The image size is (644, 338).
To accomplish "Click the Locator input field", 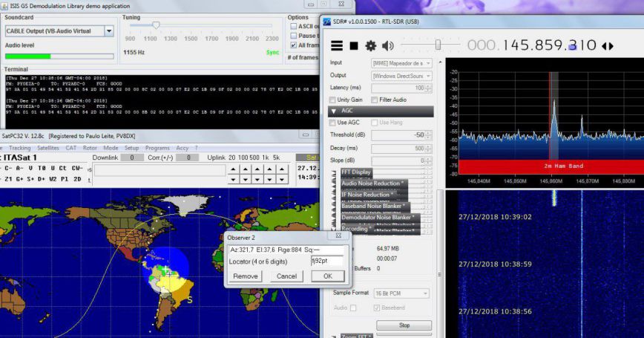I will 326,261.
